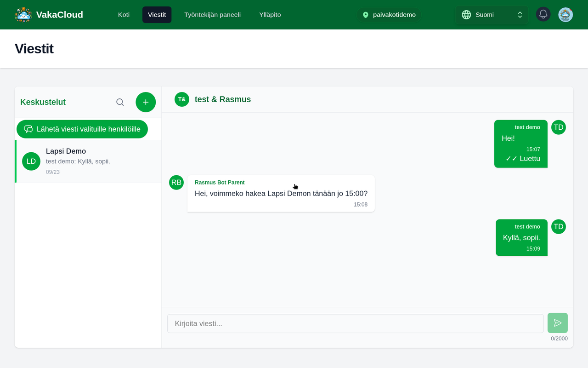Focus the Kirjoita viesti... message input

click(356, 323)
